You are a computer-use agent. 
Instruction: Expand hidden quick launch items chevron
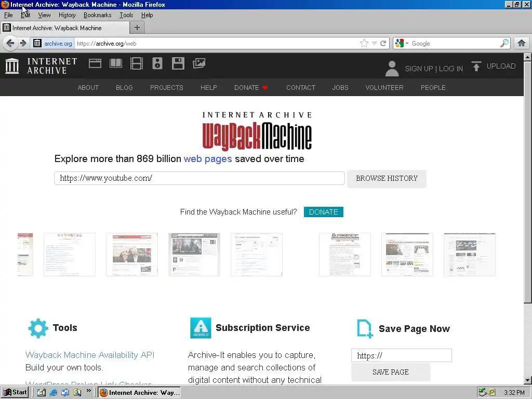(88, 391)
